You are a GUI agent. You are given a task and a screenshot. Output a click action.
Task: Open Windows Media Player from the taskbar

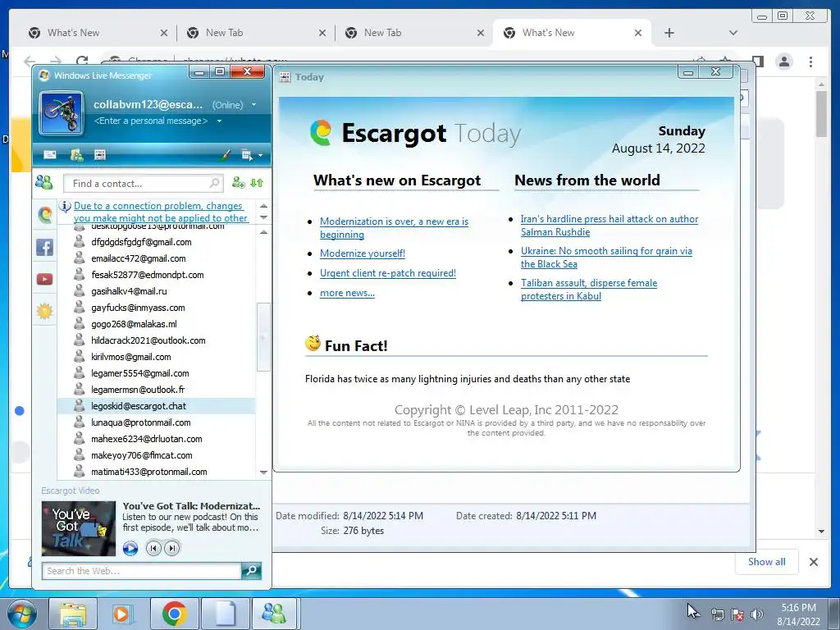tap(123, 614)
